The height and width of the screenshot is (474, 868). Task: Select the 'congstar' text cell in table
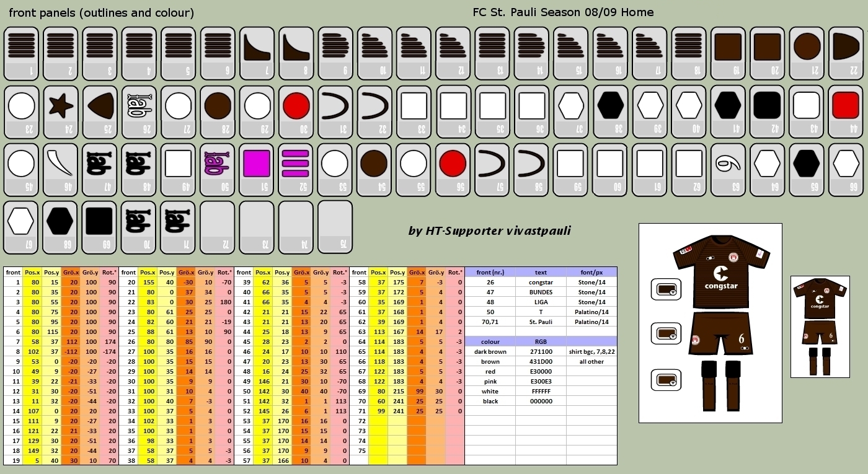pos(541,282)
